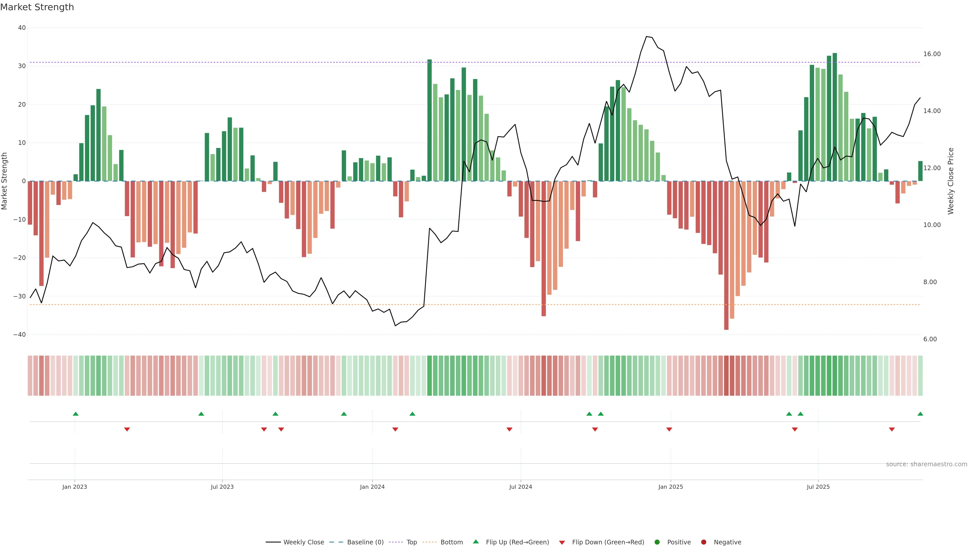Click the last green flip-up marker at far right
The width and height of the screenshot is (980, 551).
pos(920,414)
